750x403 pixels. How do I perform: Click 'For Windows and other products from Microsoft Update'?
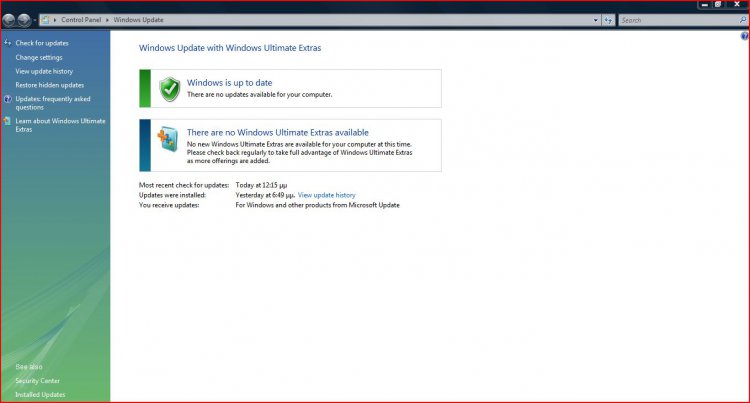point(317,205)
